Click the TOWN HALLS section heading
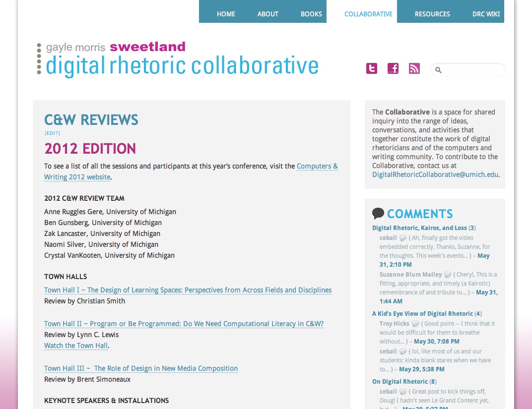 click(66, 277)
